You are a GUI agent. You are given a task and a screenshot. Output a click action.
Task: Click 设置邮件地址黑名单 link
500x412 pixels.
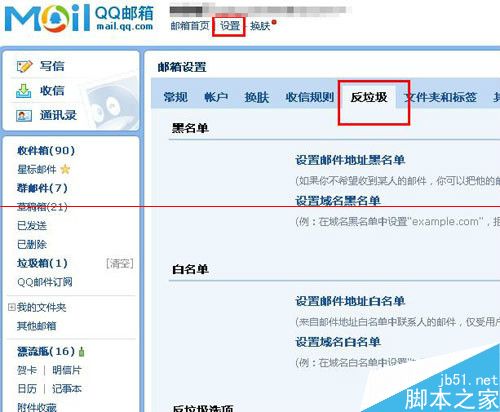tap(350, 160)
